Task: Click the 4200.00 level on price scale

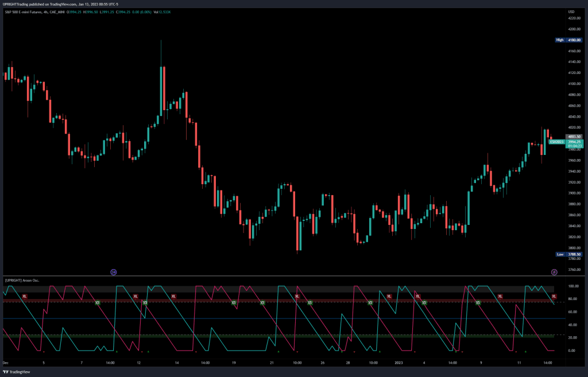Action: point(572,29)
